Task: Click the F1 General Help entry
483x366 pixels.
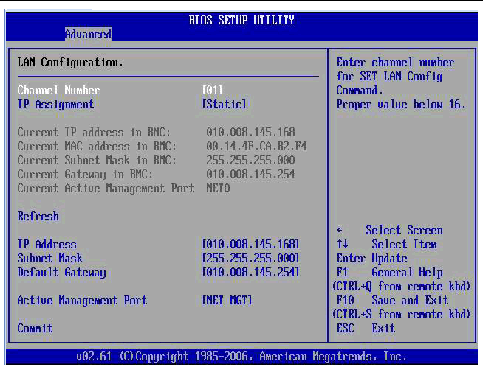Action: pos(389,273)
